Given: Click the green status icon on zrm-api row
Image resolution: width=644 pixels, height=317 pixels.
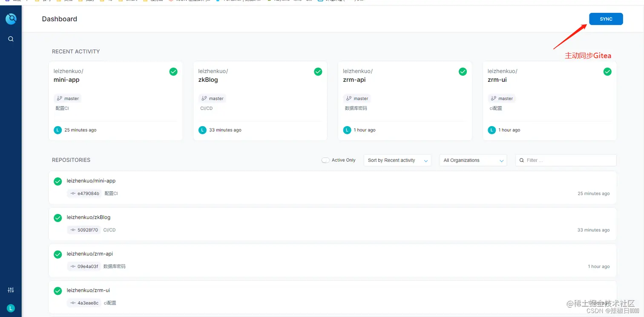Looking at the screenshot, I should (x=57, y=254).
